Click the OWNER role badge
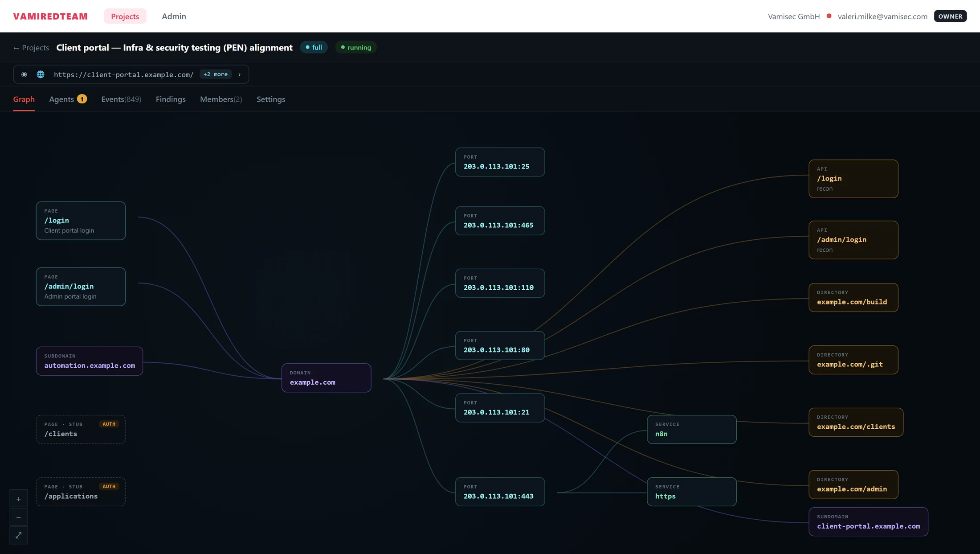 (x=950, y=16)
